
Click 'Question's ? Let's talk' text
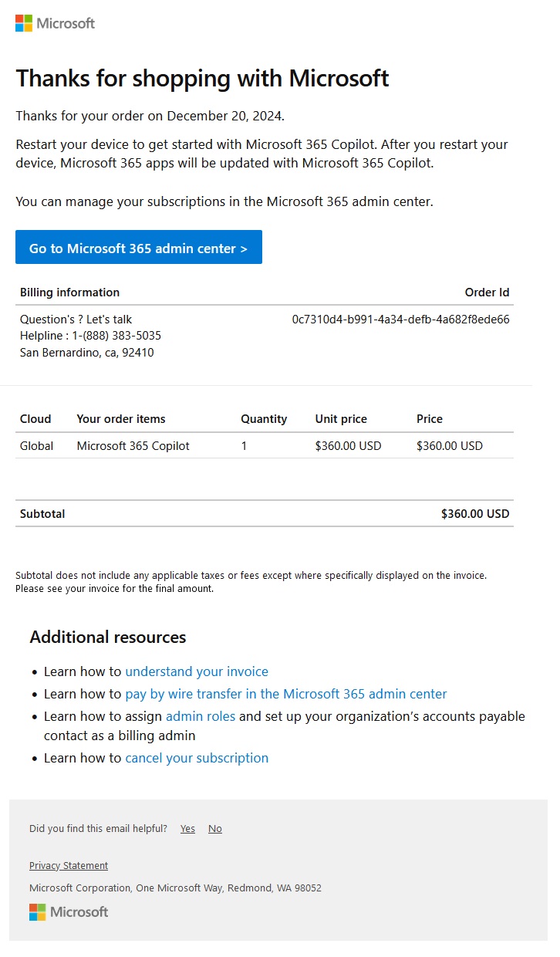[x=76, y=319]
